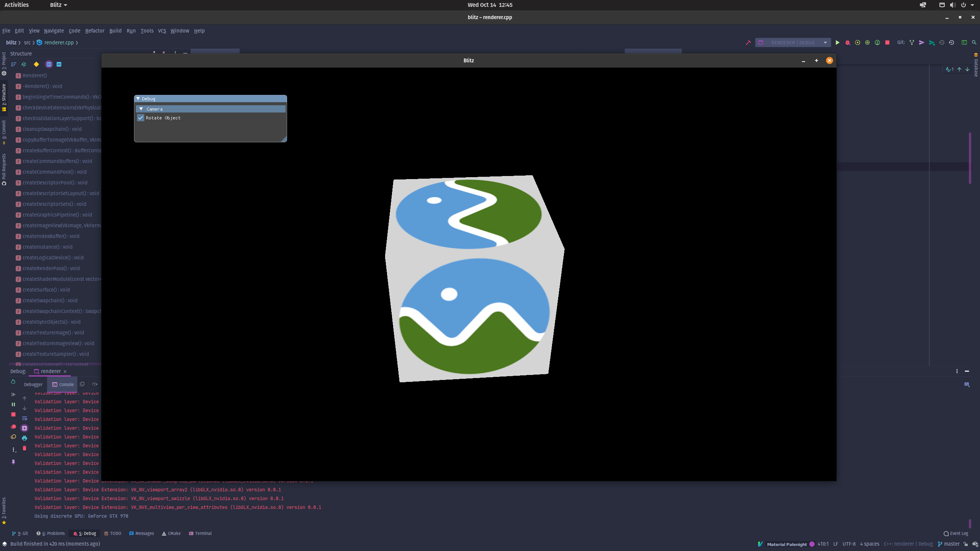Pause the program in the debug panel
This screenshot has height=551, width=980.
point(13,404)
